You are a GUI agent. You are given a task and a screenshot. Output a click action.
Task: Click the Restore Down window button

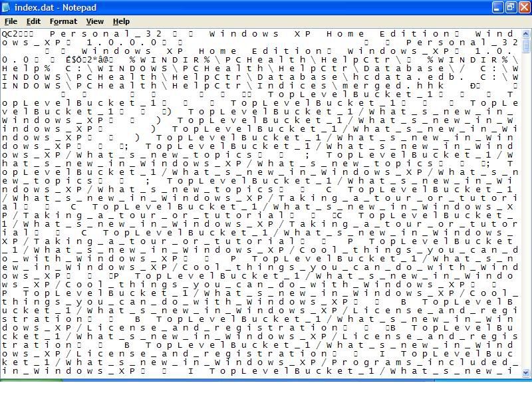[511, 7]
